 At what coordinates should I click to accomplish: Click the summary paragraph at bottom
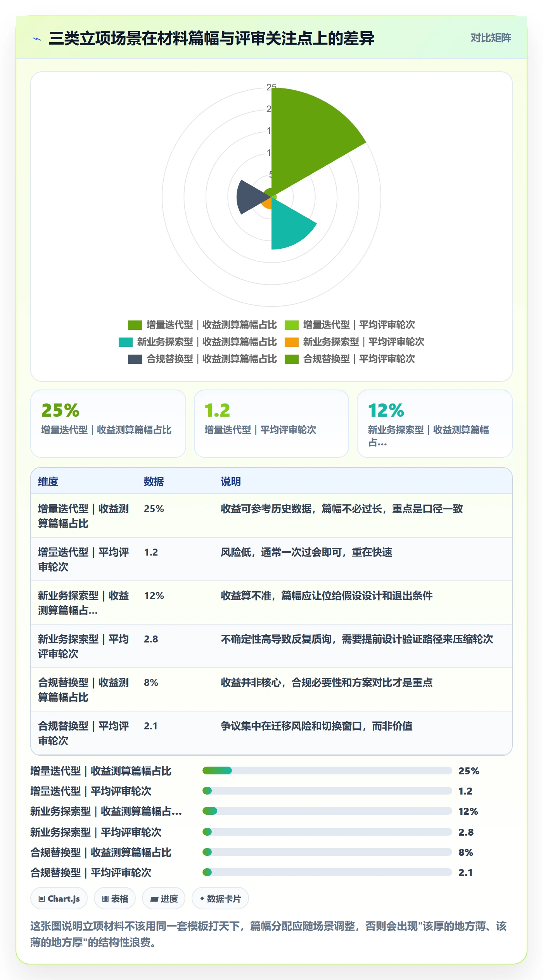(268, 934)
